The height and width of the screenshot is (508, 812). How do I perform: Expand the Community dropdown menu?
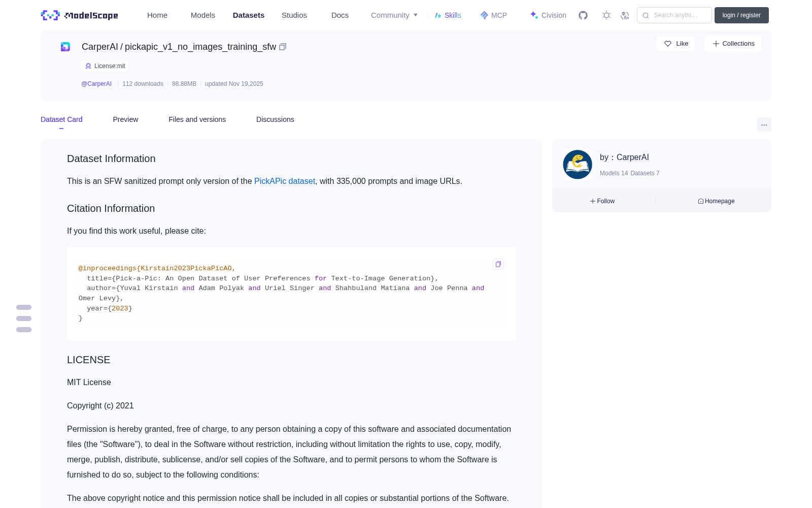394,15
